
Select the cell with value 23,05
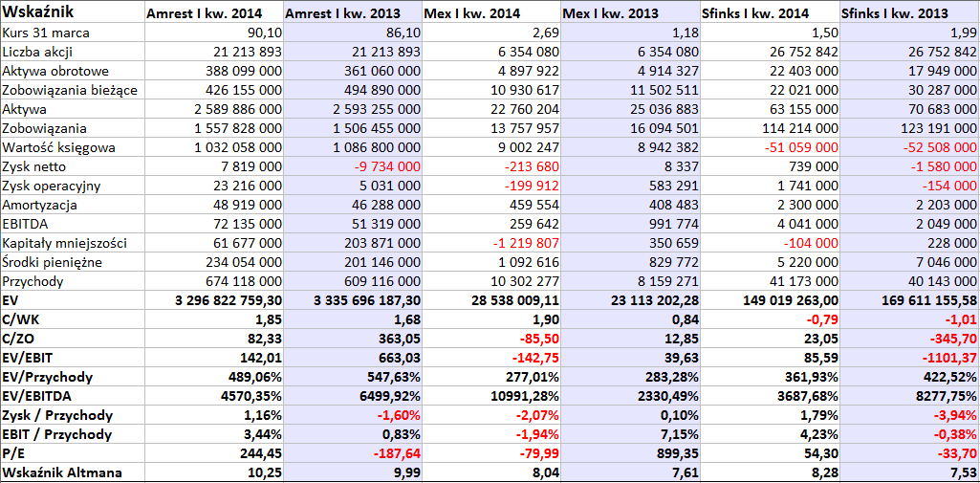770,339
